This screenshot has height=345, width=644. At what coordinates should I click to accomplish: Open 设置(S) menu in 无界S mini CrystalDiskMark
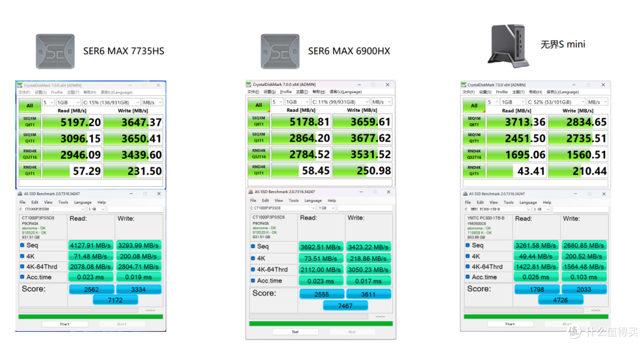click(485, 92)
